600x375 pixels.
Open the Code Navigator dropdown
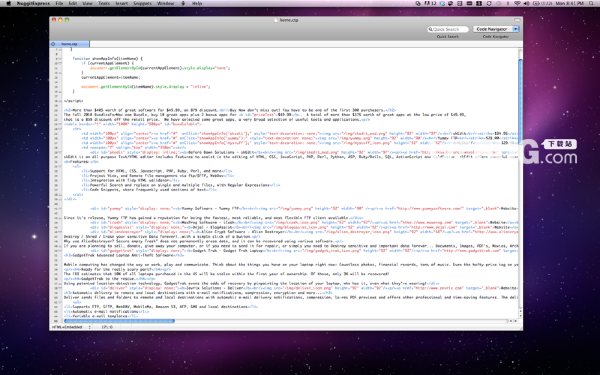pos(496,29)
